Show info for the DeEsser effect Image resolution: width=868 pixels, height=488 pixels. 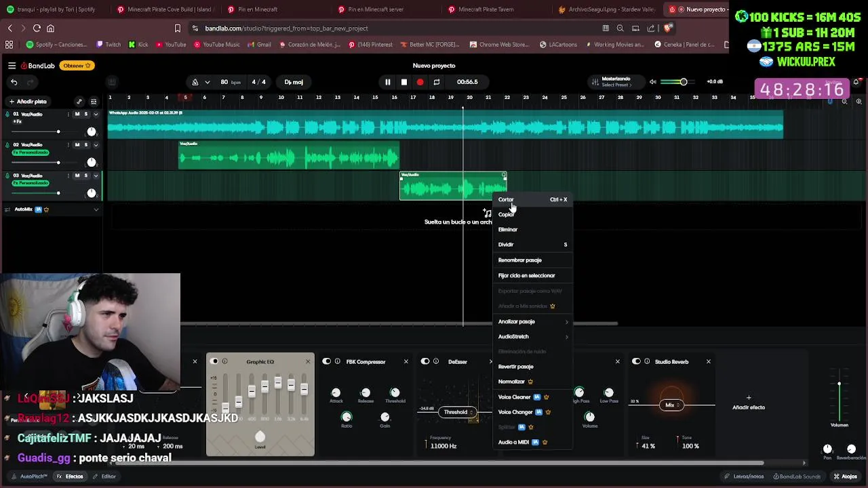click(x=436, y=361)
